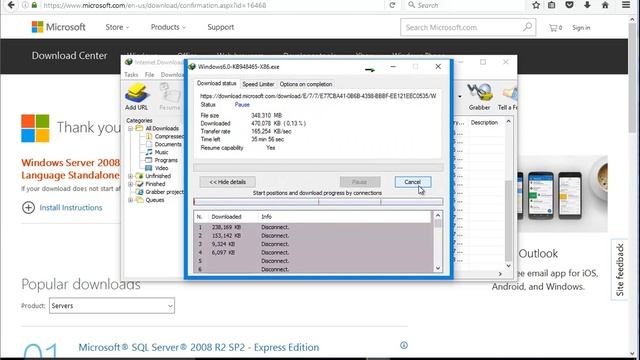The height and width of the screenshot is (360, 640).
Task: Select connection row with 9,324 KB
Action: pyautogui.click(x=312, y=244)
